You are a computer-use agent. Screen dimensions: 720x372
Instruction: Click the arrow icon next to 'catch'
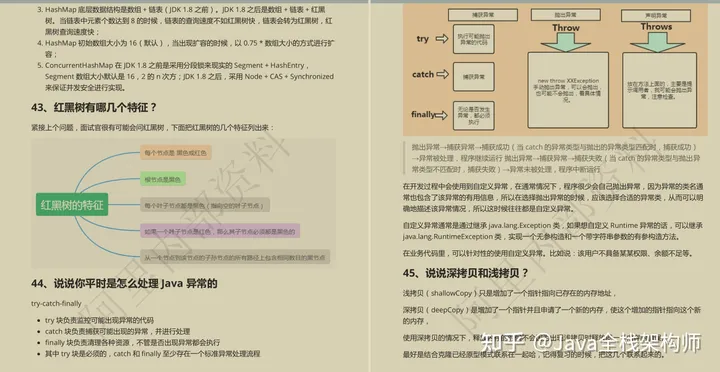(x=442, y=74)
